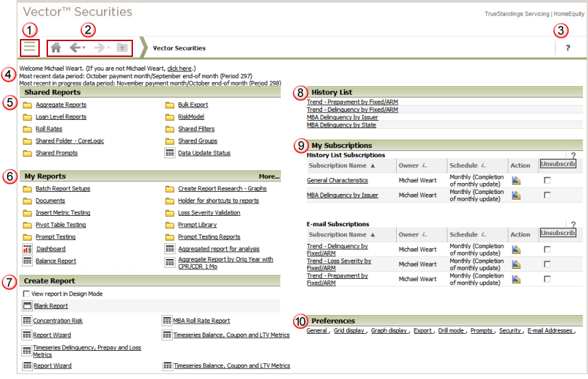The width and height of the screenshot is (588, 379).
Task: Click the Blank Report icon
Action: point(27,306)
